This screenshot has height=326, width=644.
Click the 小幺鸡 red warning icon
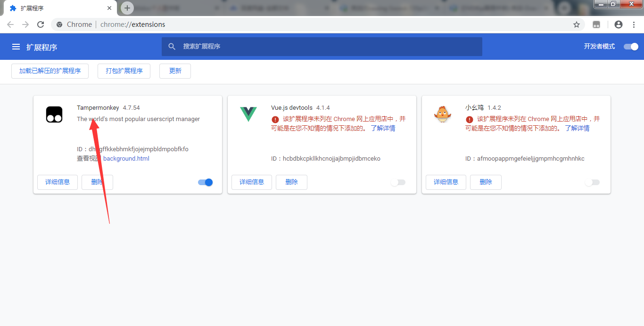470,119
